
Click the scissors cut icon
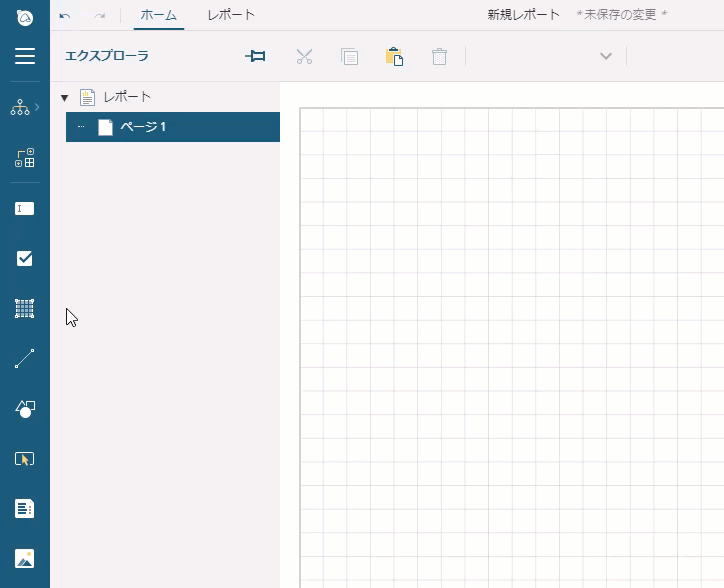click(305, 57)
